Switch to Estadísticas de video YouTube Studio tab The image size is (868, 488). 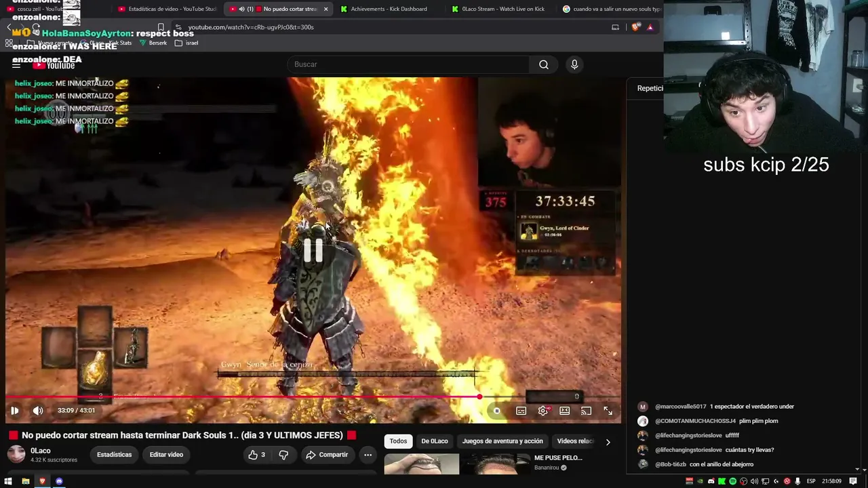pos(167,9)
